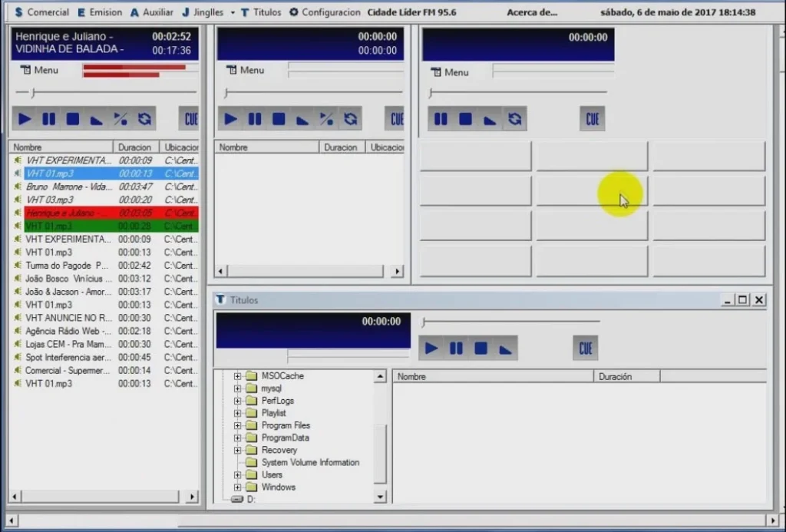Click second playlist scroll right arrow
Screen dimensions: 786x532
click(397, 271)
